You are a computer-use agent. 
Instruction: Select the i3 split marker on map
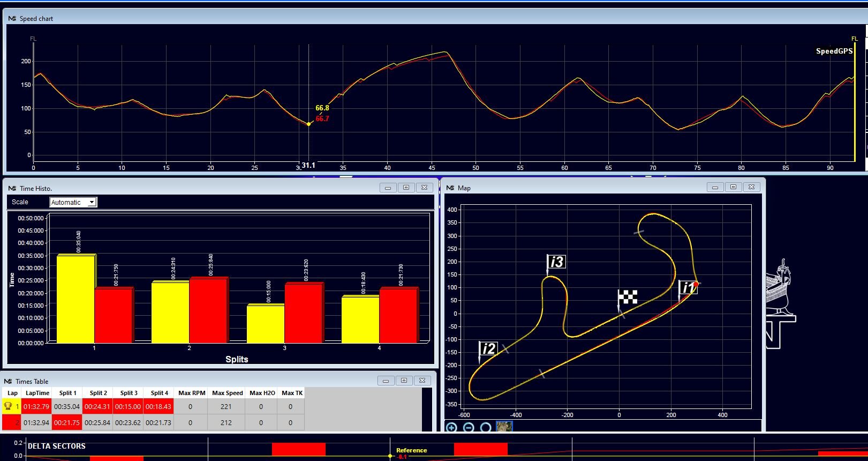pyautogui.click(x=556, y=262)
